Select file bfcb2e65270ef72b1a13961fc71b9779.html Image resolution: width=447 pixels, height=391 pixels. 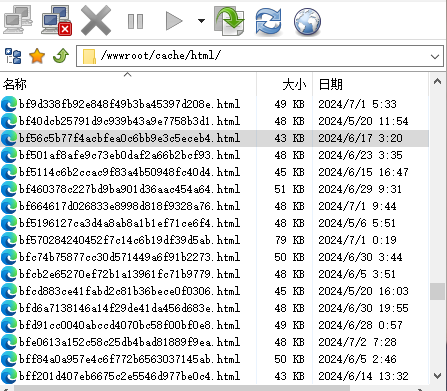(129, 274)
